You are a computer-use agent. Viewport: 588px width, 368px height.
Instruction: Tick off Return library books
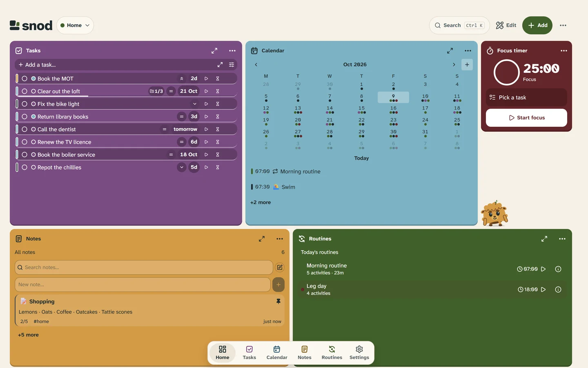click(24, 117)
